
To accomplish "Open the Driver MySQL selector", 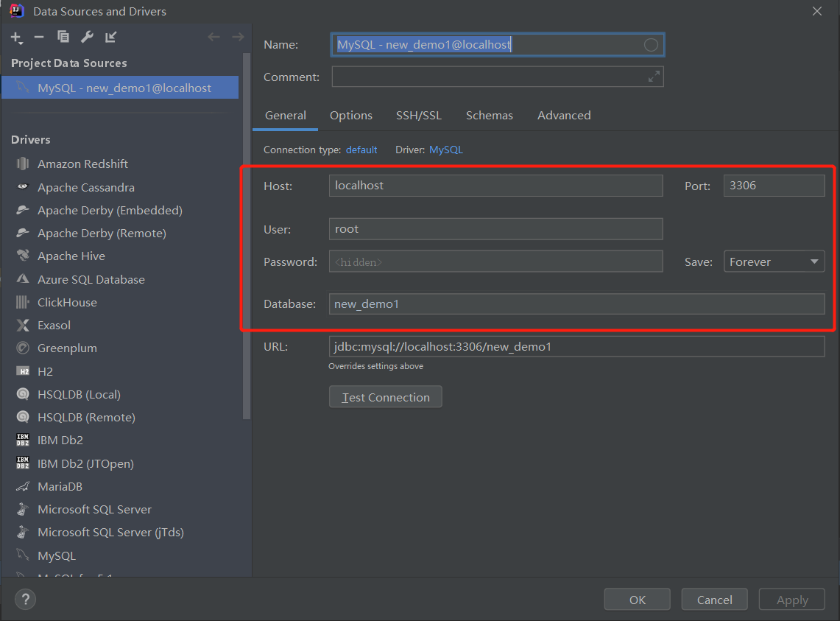I will tap(445, 149).
